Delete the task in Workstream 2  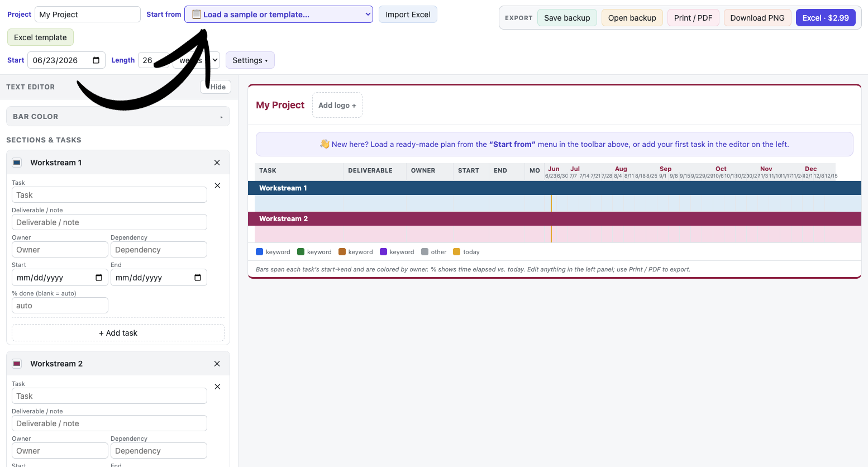(217, 387)
